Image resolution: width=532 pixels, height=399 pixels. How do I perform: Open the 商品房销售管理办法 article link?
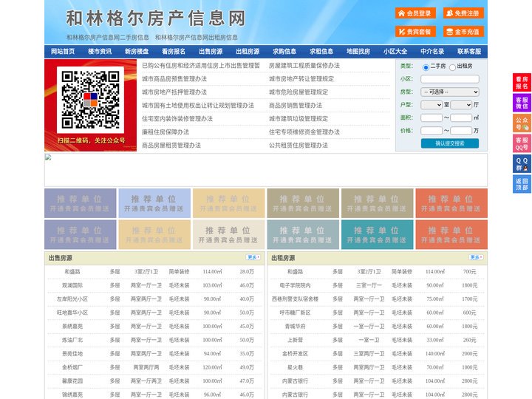point(296,106)
